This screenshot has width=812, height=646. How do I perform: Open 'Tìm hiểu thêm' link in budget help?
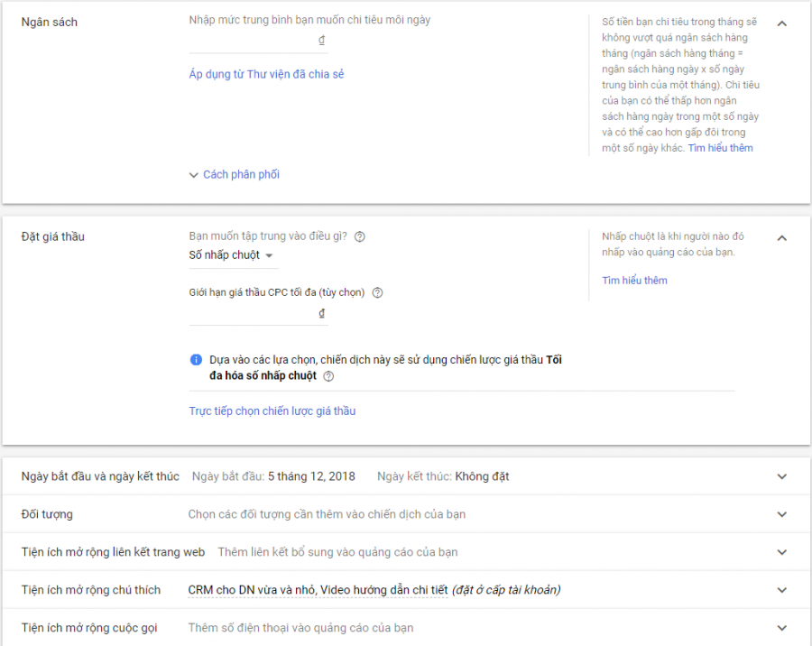[720, 148]
